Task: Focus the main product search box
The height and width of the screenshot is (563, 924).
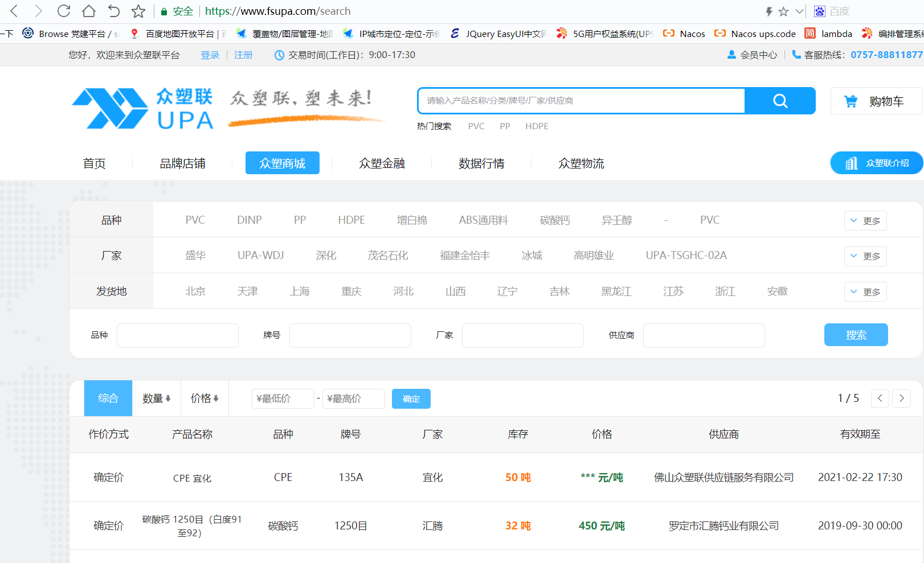Action: coord(581,101)
